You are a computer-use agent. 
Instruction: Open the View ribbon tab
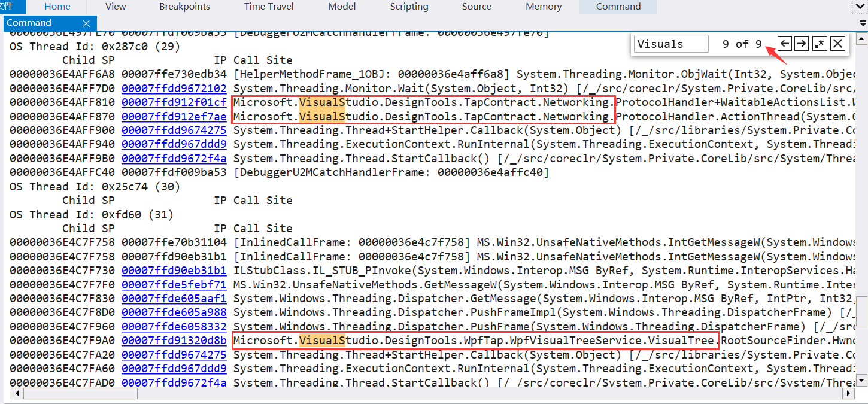coord(116,7)
